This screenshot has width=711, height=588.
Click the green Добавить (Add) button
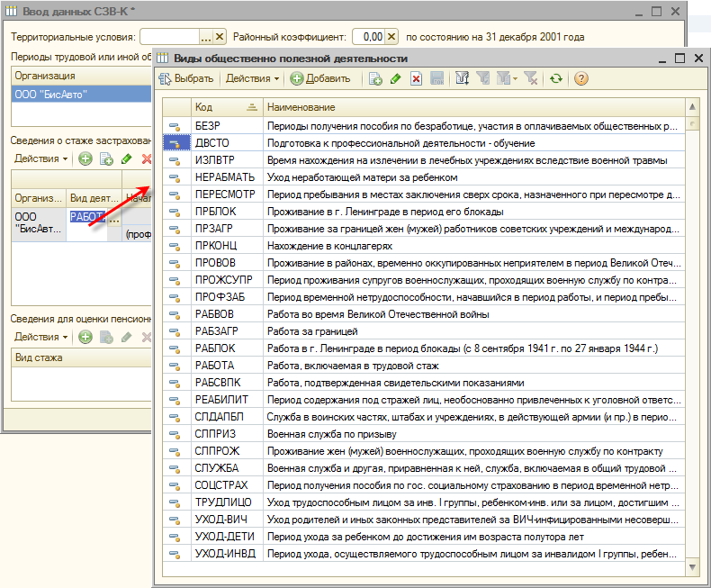(320, 79)
